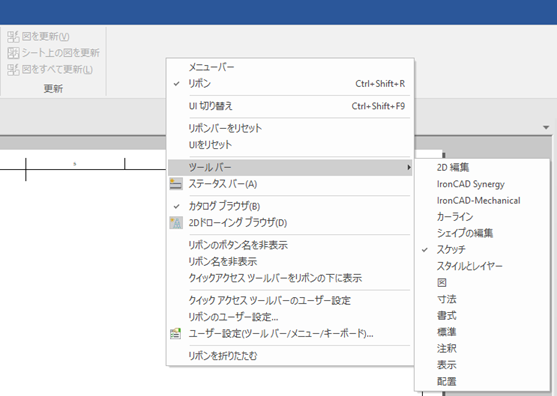Toggle the メニューバー menu bar option
The height and width of the screenshot is (396, 557).
tap(290, 67)
